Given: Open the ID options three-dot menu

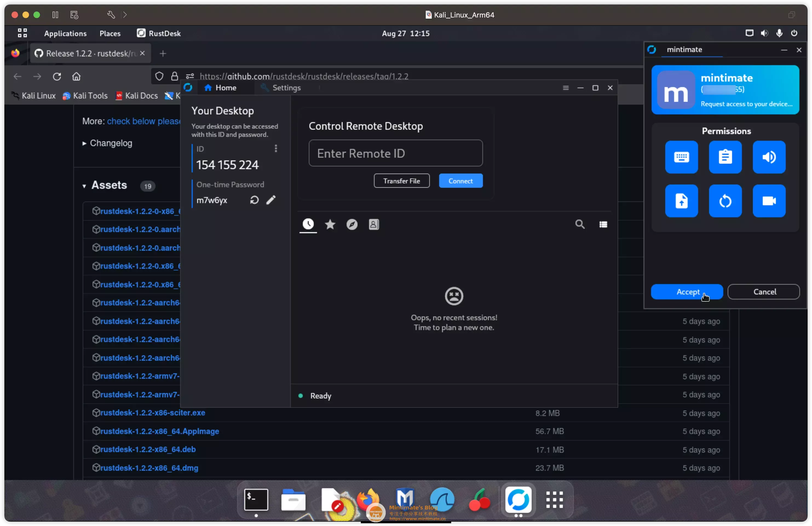Looking at the screenshot, I should 276,148.
